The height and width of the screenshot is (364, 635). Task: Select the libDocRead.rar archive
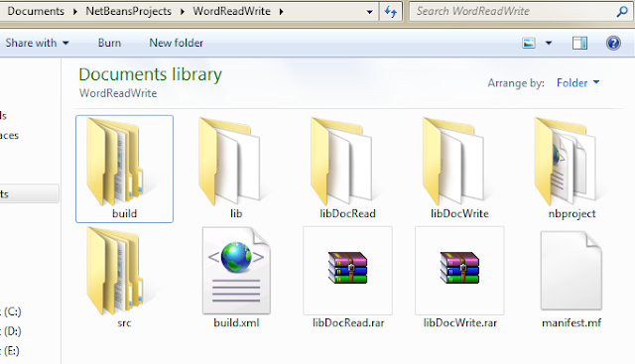click(x=348, y=279)
